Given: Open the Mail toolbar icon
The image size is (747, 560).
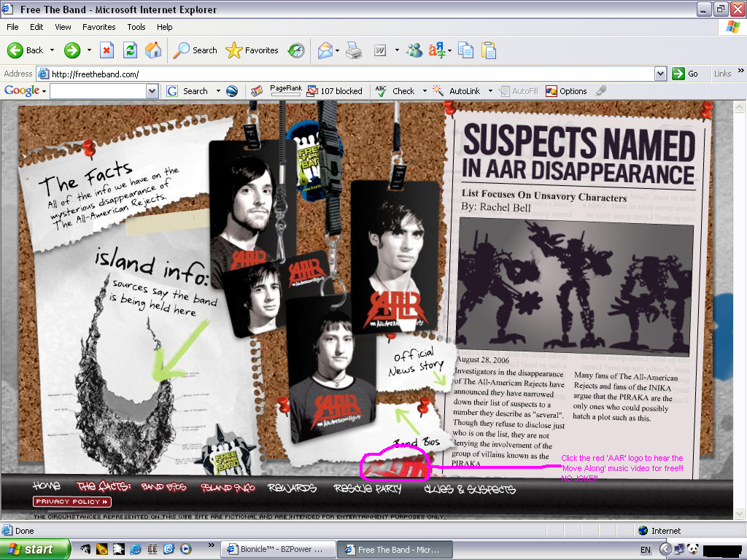Looking at the screenshot, I should point(325,50).
